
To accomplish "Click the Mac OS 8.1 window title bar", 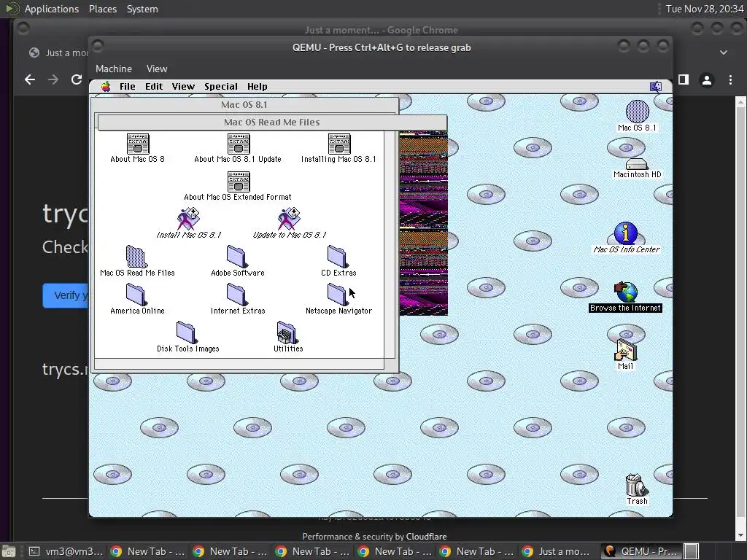I will (244, 105).
